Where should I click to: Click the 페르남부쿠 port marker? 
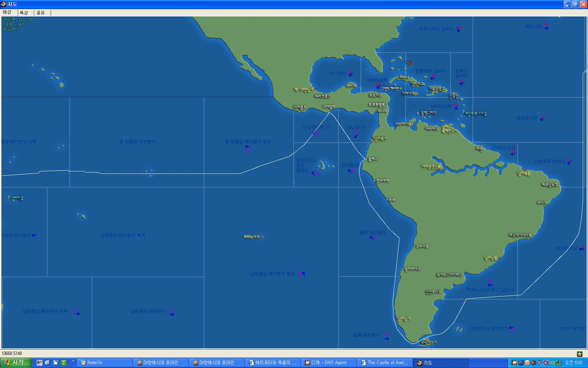(559, 184)
